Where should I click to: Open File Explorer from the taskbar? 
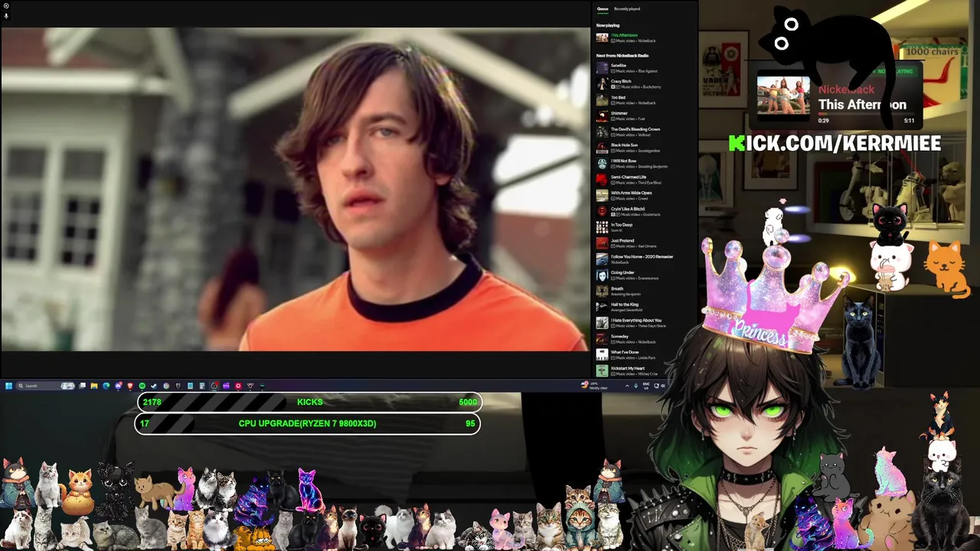(94, 386)
